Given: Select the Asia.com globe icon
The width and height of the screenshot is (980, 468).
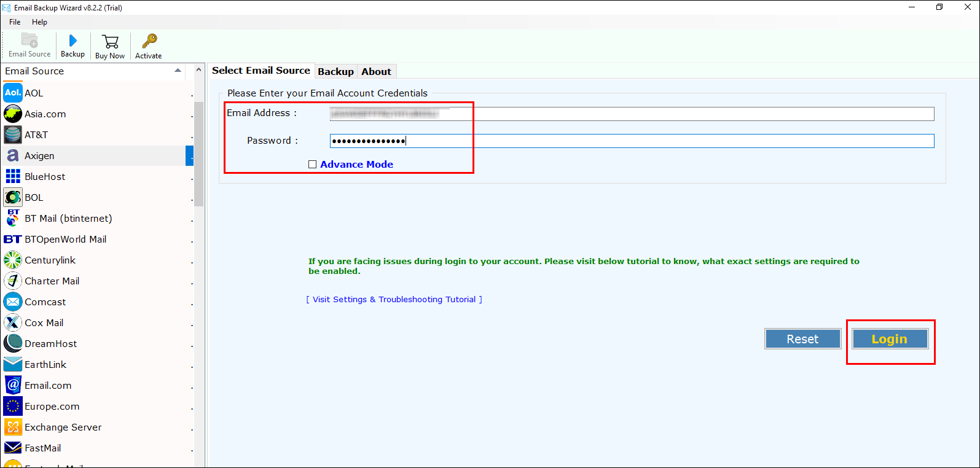Looking at the screenshot, I should click(13, 114).
